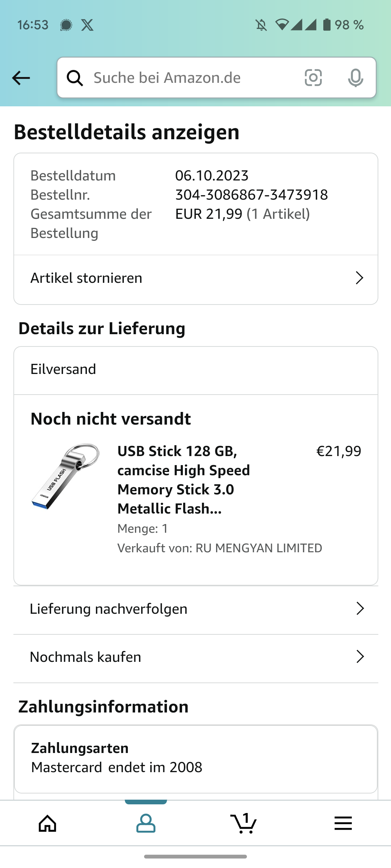391x868 pixels.
Task: Tap seller RU MENGYAN LIMITED text
Action: click(258, 548)
